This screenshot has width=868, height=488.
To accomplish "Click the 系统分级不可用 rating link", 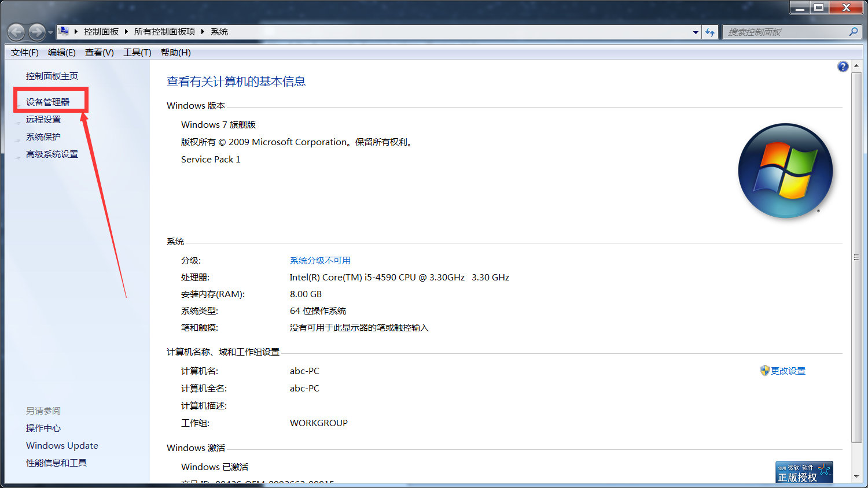I will point(320,261).
